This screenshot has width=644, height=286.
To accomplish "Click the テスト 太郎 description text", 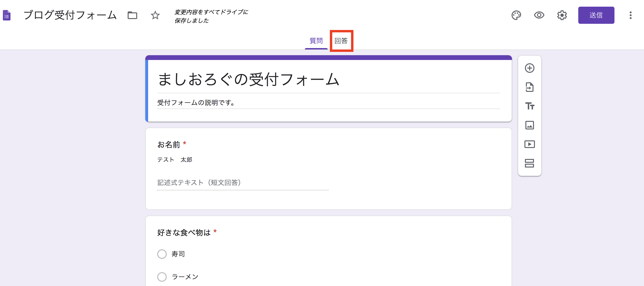I will pos(175,160).
